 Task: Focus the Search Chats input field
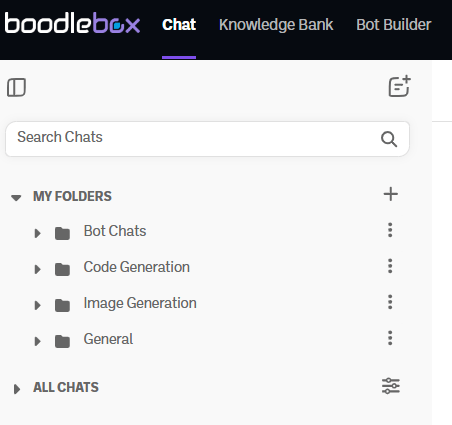tap(207, 139)
